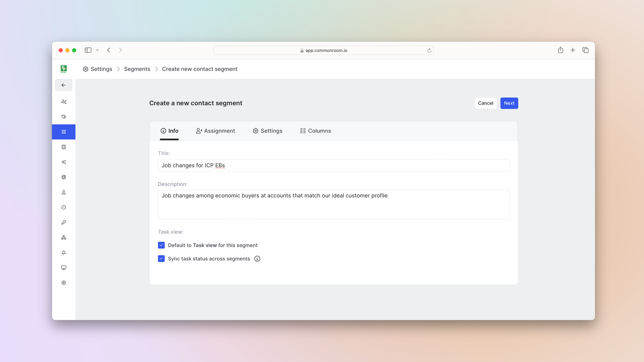Click the 'Description:' label
The width and height of the screenshot is (644, 362).
(x=173, y=184)
